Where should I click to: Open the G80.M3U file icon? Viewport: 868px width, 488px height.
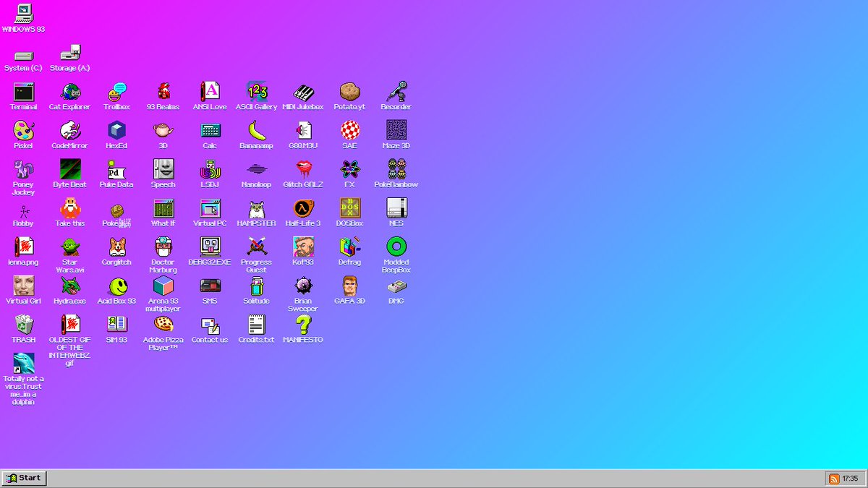click(x=303, y=130)
